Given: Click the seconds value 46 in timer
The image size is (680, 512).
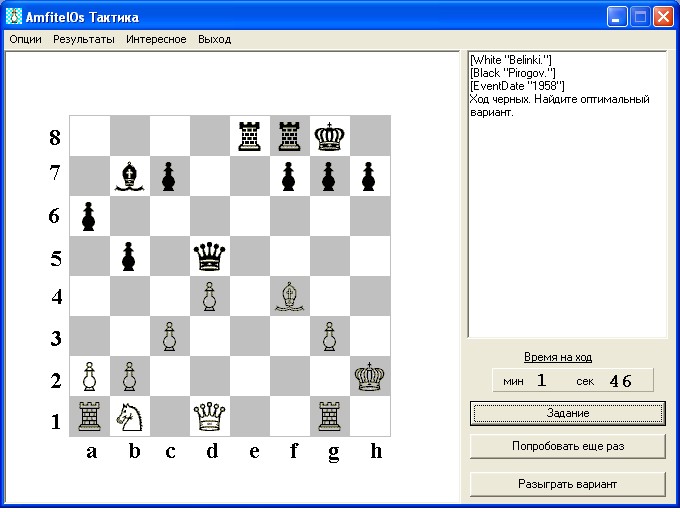Looking at the screenshot, I should [x=620, y=381].
